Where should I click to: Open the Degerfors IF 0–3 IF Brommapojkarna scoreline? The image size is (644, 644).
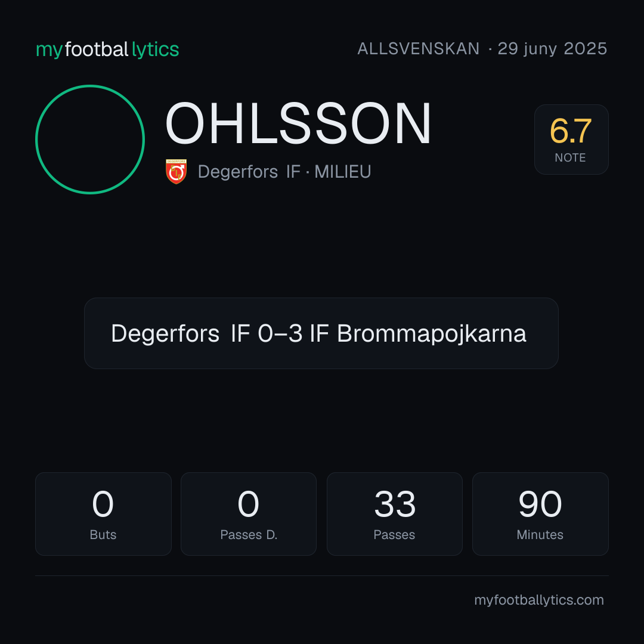tap(321, 333)
